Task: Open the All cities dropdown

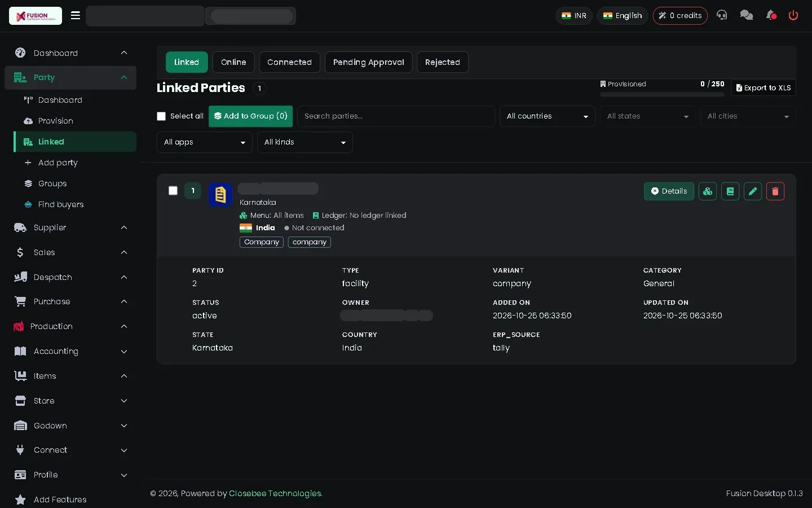Action: (x=748, y=116)
